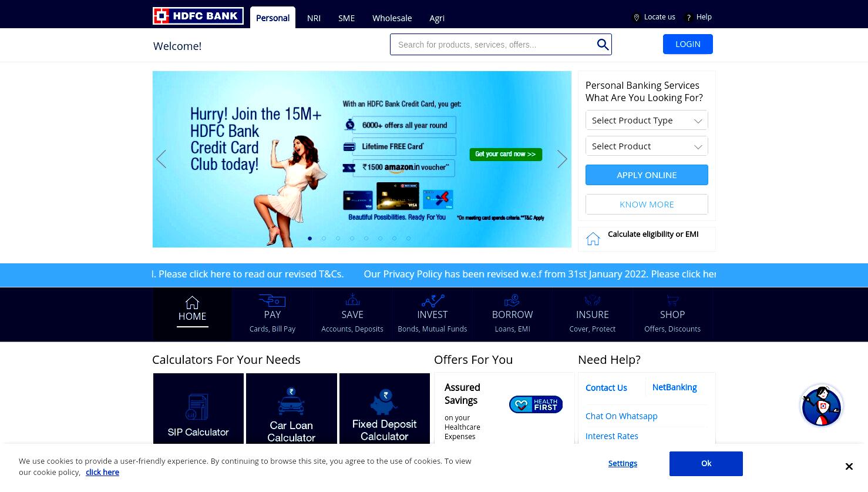
Task: Switch to the SME tab
Action: (x=346, y=18)
